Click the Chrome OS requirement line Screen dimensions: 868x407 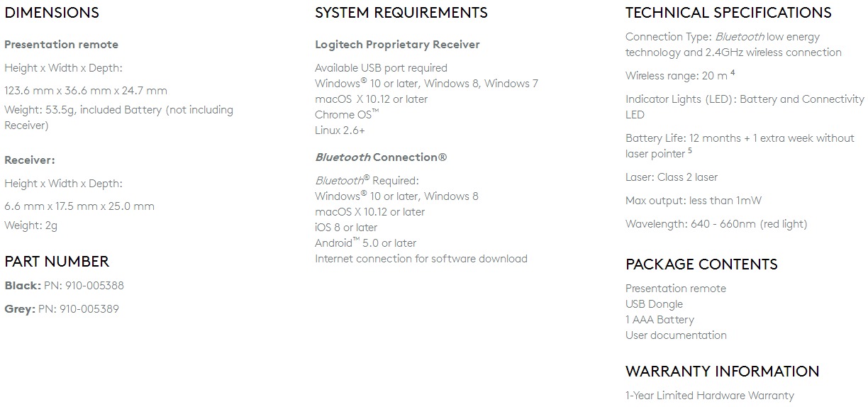point(347,115)
